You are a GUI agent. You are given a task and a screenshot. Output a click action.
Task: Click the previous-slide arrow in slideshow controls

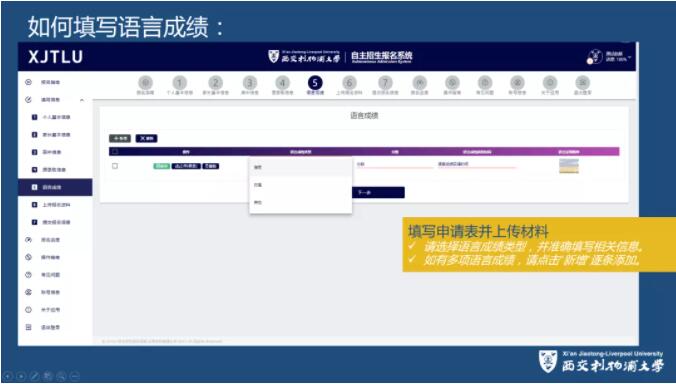click(x=8, y=376)
